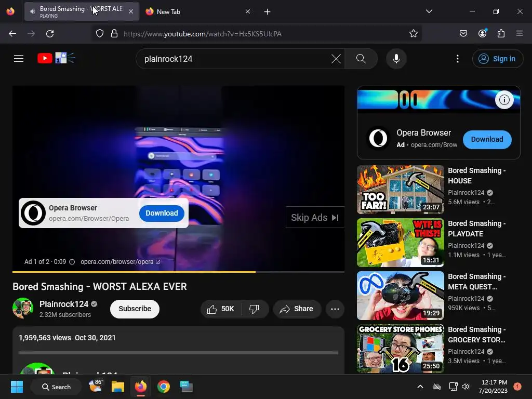Click the Bored Smashing - PLAYDATE title
532x399 pixels.
477,229
